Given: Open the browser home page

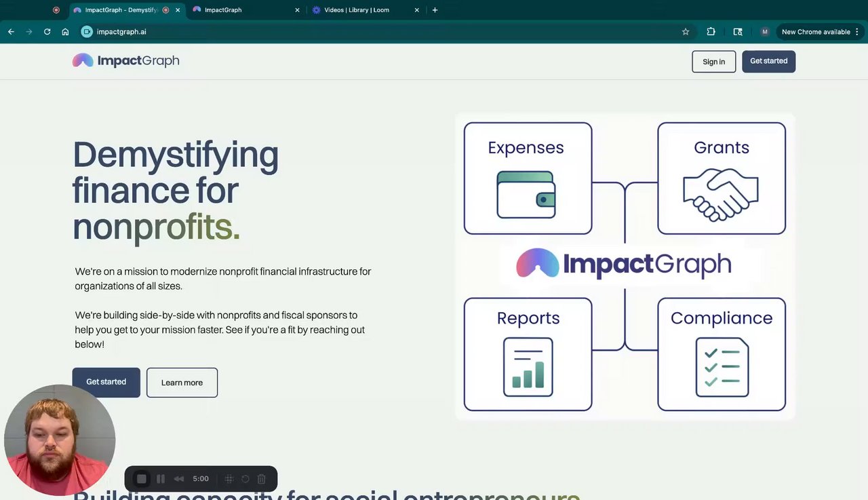Looking at the screenshot, I should [x=65, y=32].
